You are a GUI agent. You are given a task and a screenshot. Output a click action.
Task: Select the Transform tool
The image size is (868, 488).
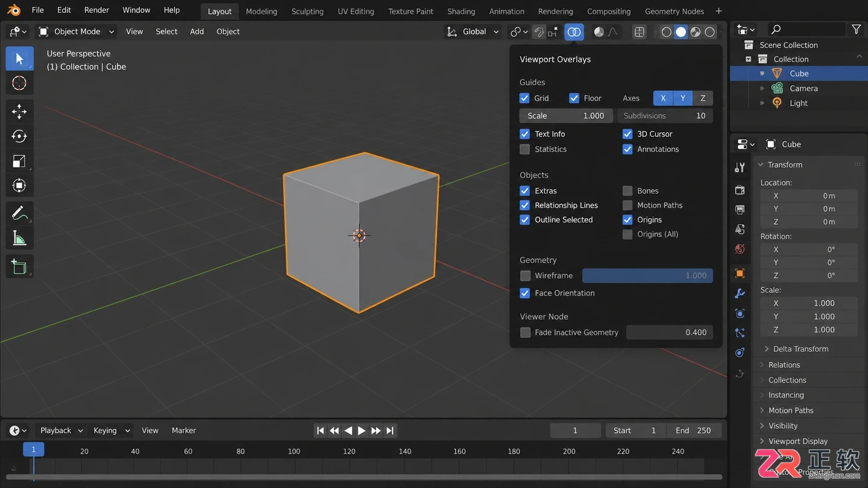19,186
